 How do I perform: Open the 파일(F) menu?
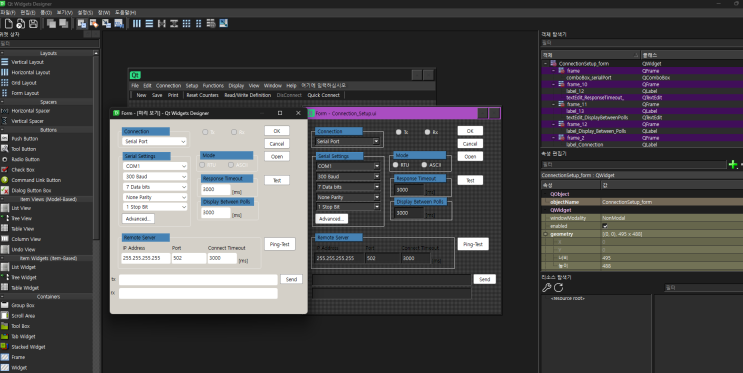8,12
